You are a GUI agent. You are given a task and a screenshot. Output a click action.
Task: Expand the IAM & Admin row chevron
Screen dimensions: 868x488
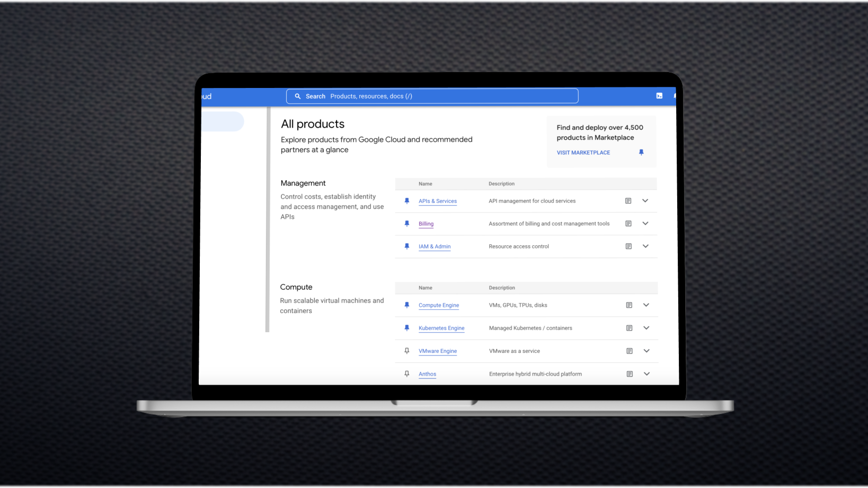point(645,246)
